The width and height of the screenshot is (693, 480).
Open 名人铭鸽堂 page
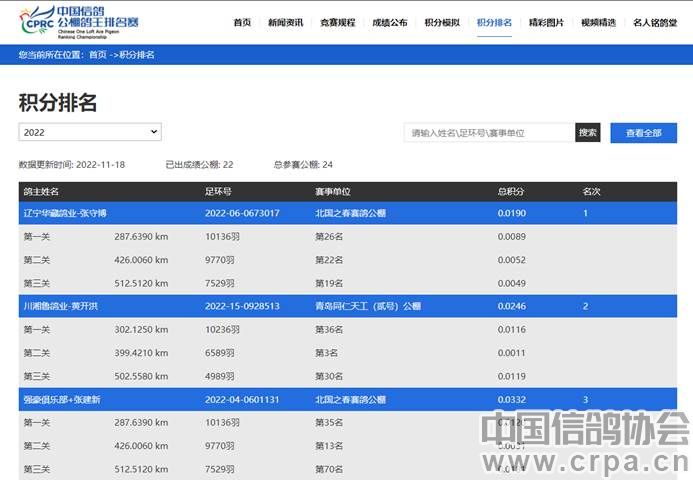pos(655,21)
